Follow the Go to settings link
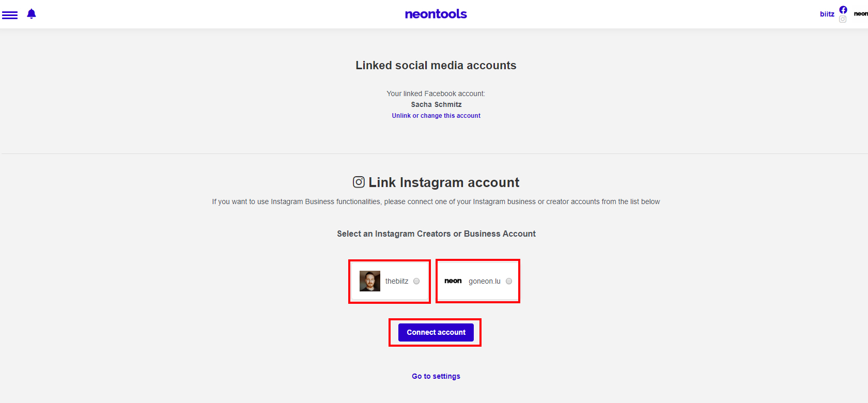This screenshot has height=403, width=868. [436, 376]
